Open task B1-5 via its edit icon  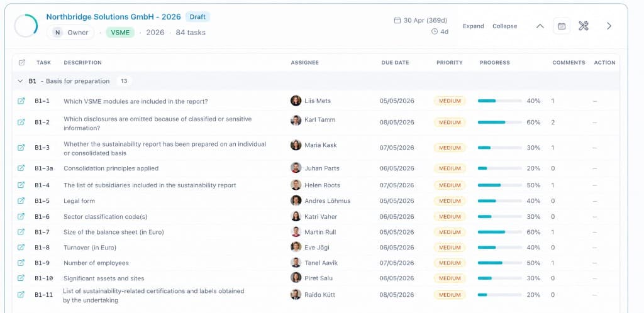21,200
